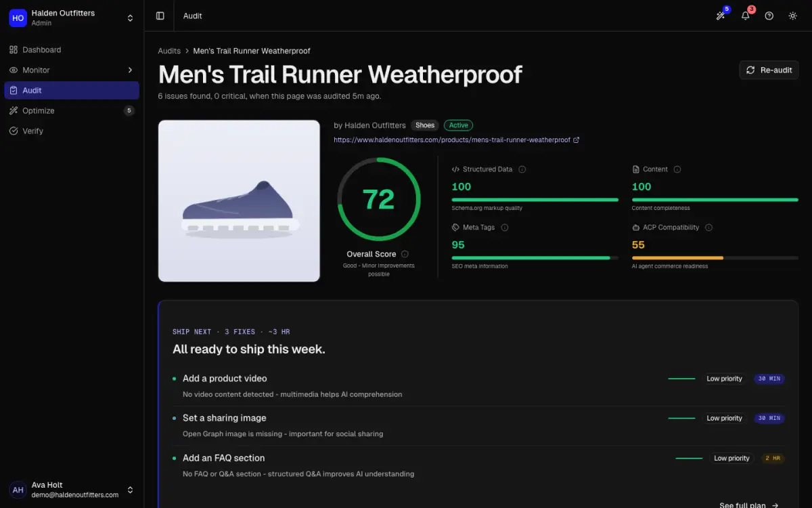Open Verify in the sidebar
Viewport: 812px width, 508px height.
point(72,131)
